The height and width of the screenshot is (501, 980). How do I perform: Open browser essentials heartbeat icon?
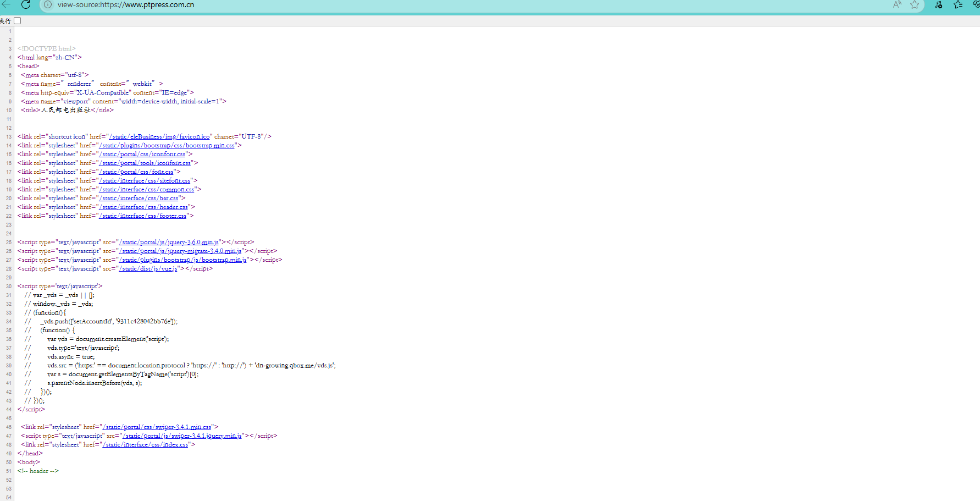(976, 5)
